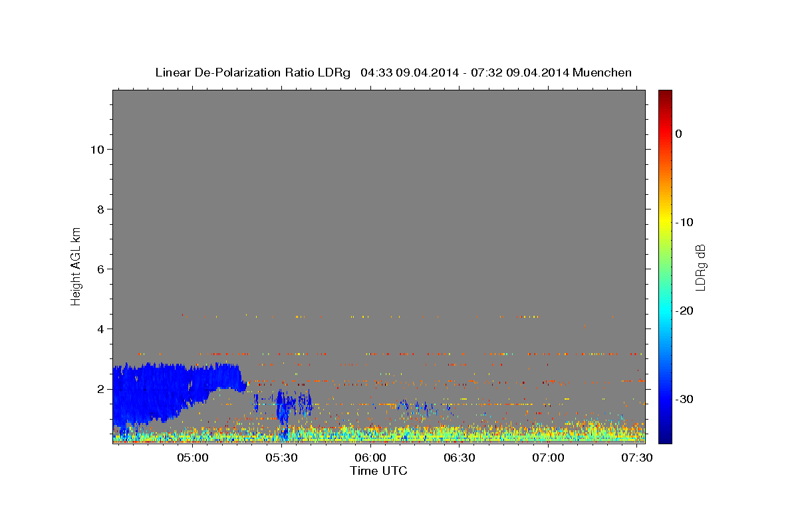Screen dimensions: 798x532
Task: Click the height label 2 on y-axis
Action: point(99,388)
